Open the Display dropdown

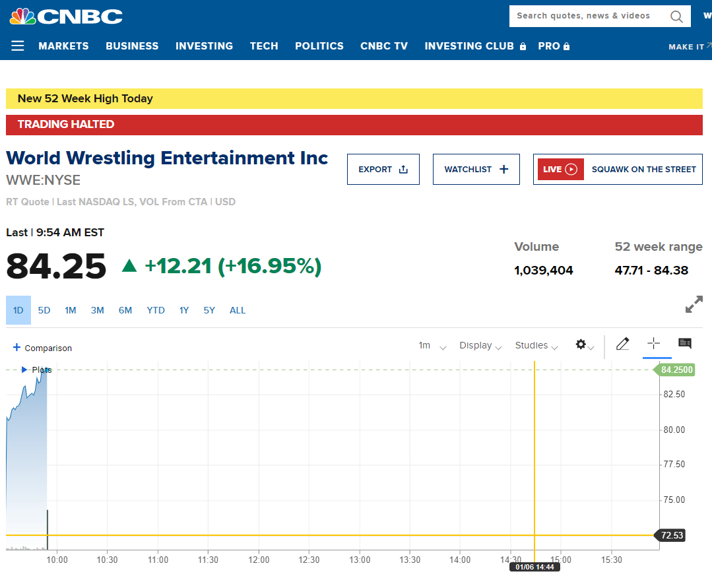click(480, 346)
